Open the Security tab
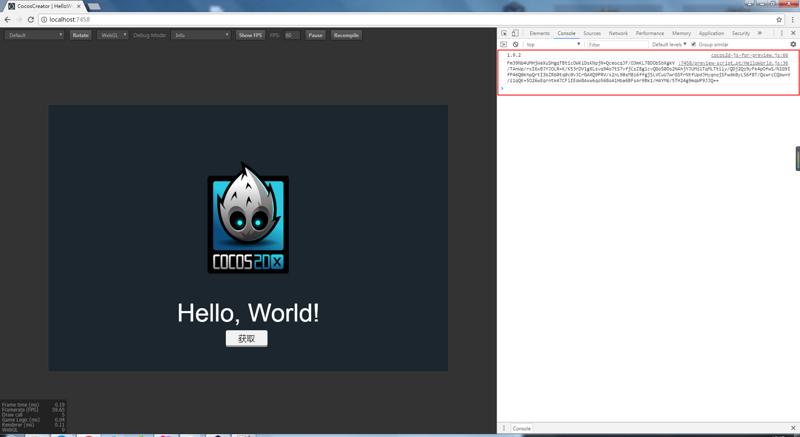The height and width of the screenshot is (437, 800). pos(741,33)
